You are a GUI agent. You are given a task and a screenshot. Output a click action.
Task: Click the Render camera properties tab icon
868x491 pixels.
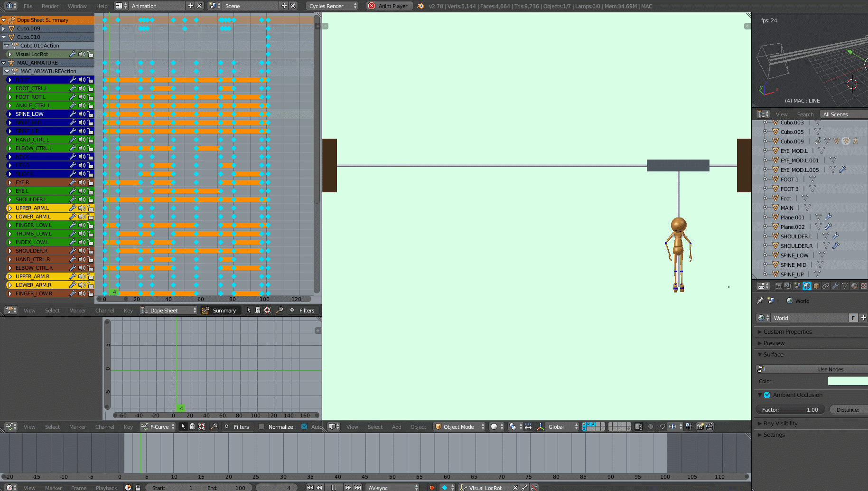pyautogui.click(x=778, y=286)
